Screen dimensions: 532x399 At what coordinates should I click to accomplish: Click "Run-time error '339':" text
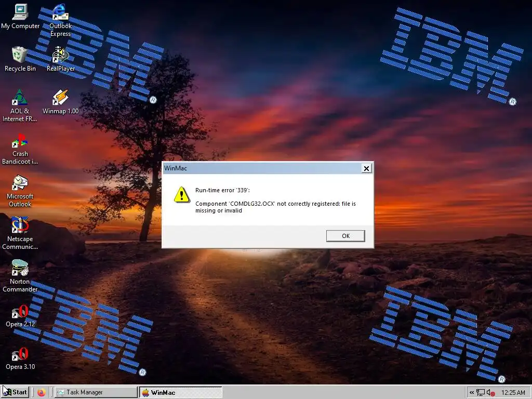coord(222,190)
